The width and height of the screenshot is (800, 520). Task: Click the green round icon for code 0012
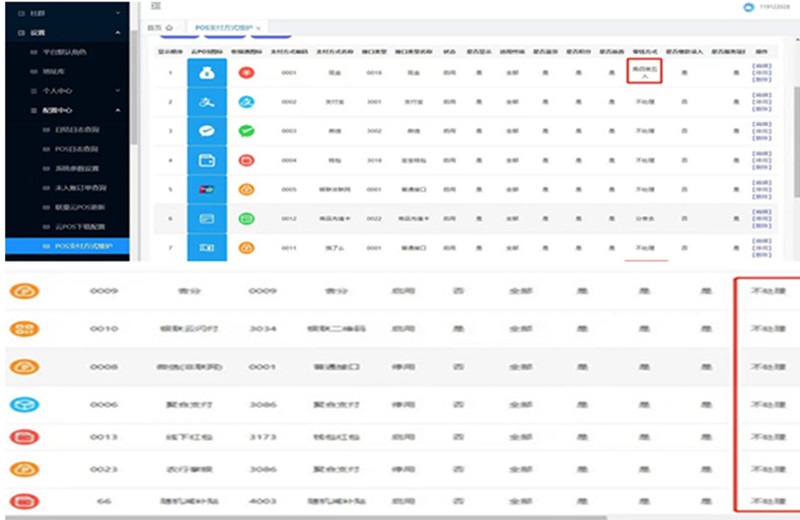click(x=246, y=218)
